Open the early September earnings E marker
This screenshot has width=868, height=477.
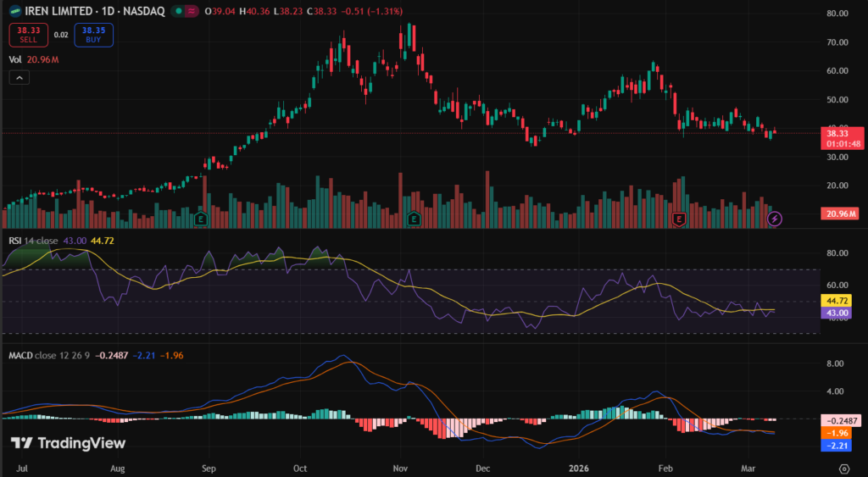click(201, 219)
